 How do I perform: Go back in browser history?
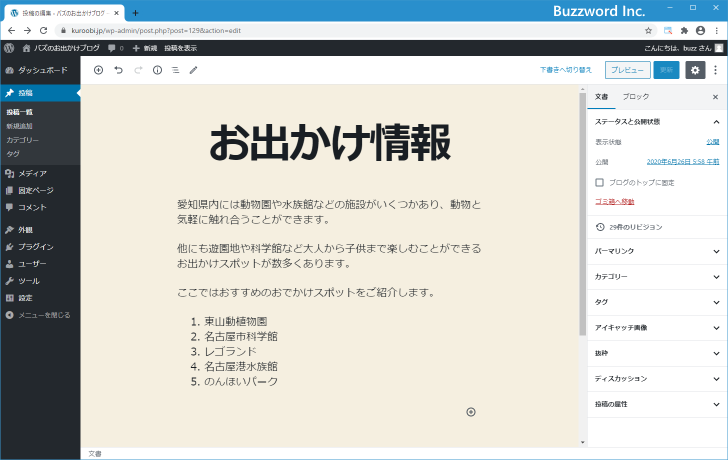[12, 31]
